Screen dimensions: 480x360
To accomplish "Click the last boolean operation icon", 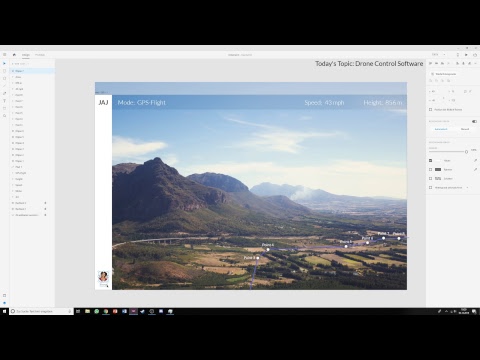I will pos(449,81).
